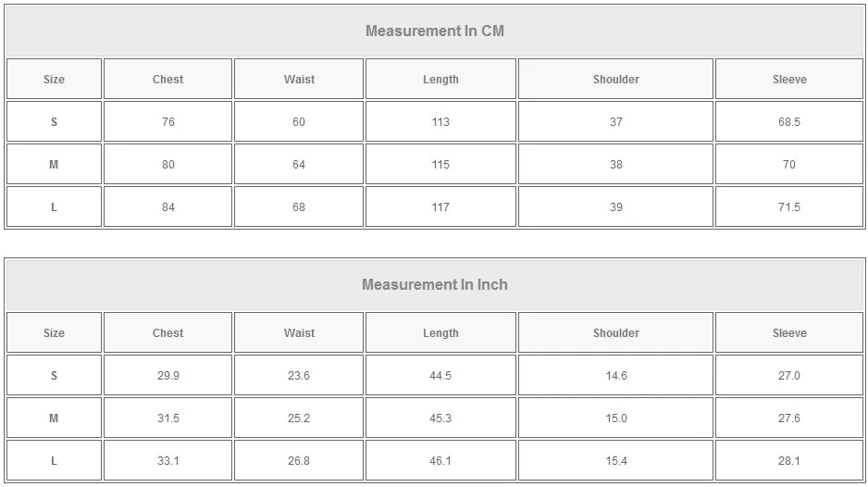Select shoulder value 14.6 cell

[615, 376]
